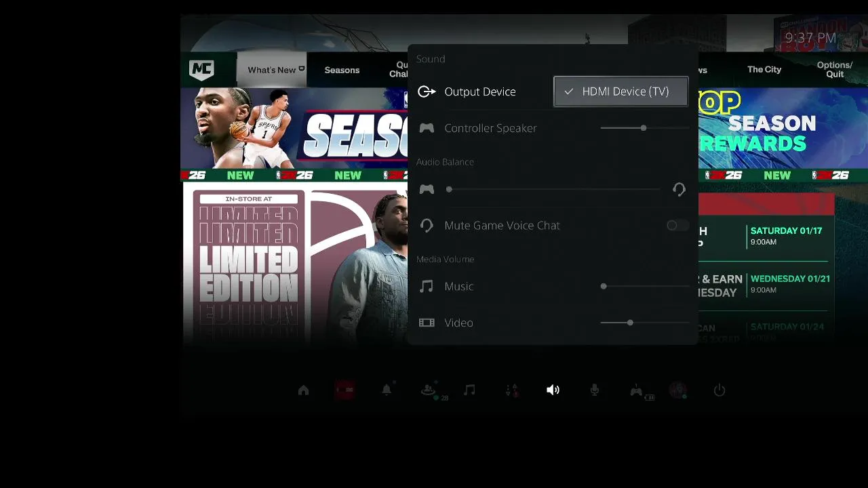This screenshot has height=488, width=868.
Task: Click the WEDNESDAY 01/21 event date
Action: [x=790, y=279]
